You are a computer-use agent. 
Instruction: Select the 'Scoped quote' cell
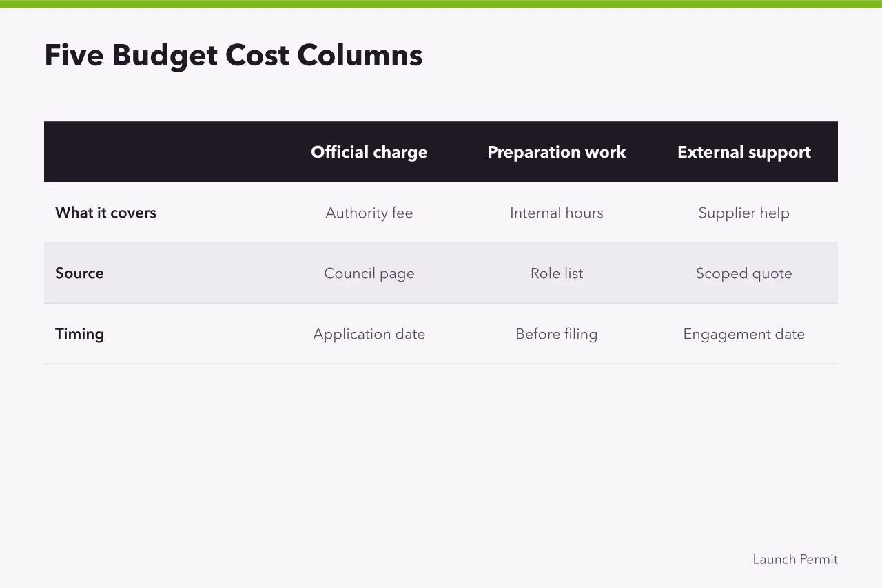pos(744,273)
